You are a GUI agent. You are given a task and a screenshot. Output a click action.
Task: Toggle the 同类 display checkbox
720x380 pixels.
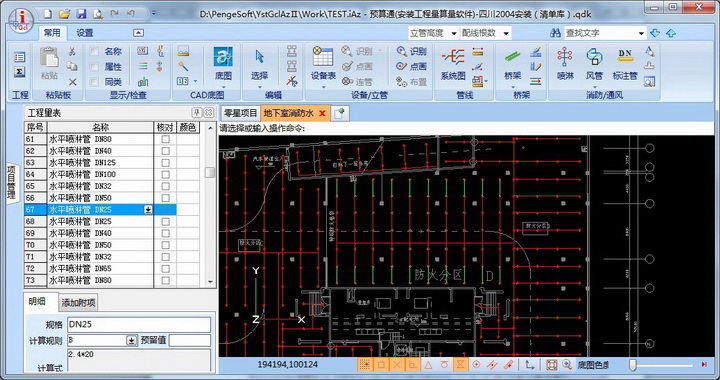tap(94, 82)
